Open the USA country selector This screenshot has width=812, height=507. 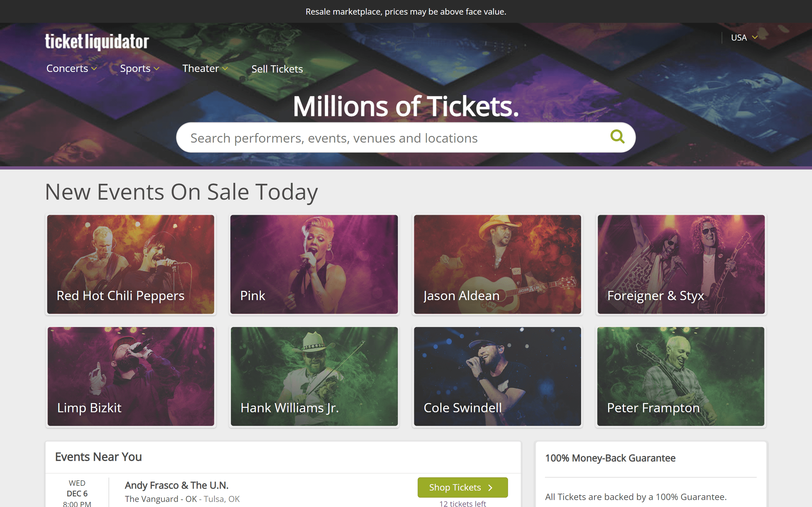(x=744, y=38)
